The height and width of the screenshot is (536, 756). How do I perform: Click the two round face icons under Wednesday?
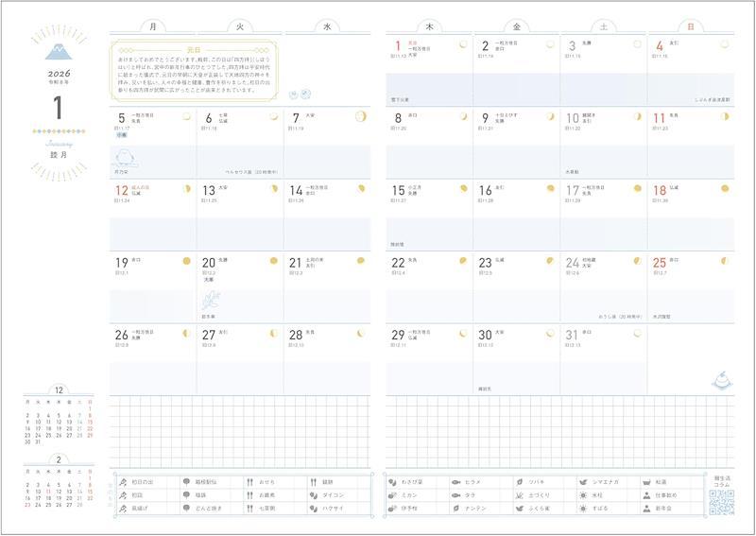click(x=300, y=95)
